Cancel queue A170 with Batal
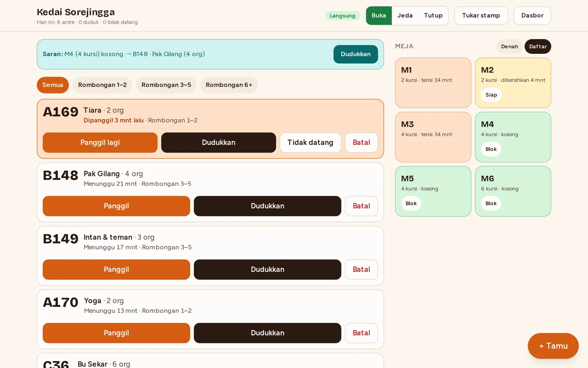Image resolution: width=588 pixels, height=368 pixels. click(361, 333)
